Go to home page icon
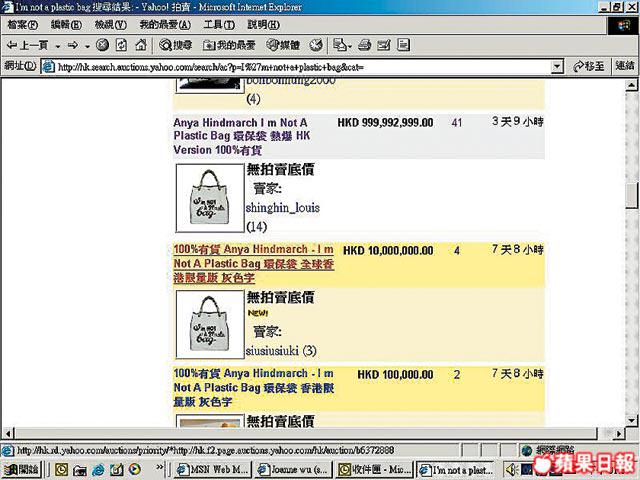 click(141, 45)
